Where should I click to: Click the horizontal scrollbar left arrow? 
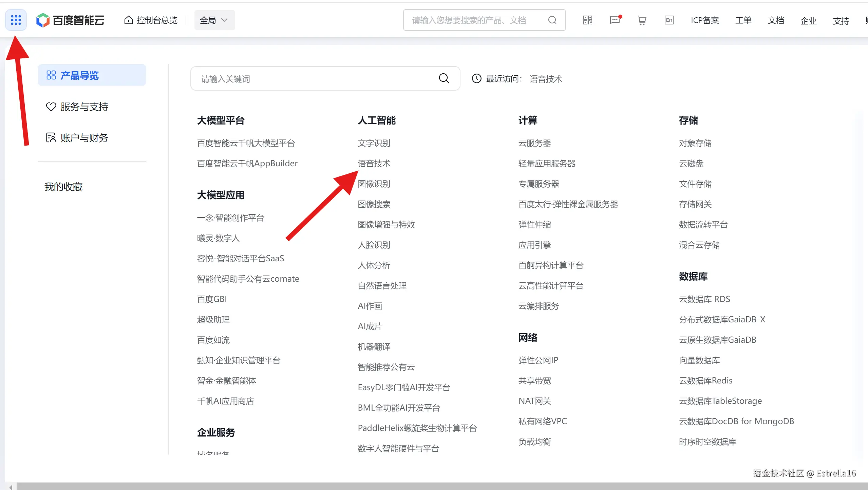pos(11,487)
